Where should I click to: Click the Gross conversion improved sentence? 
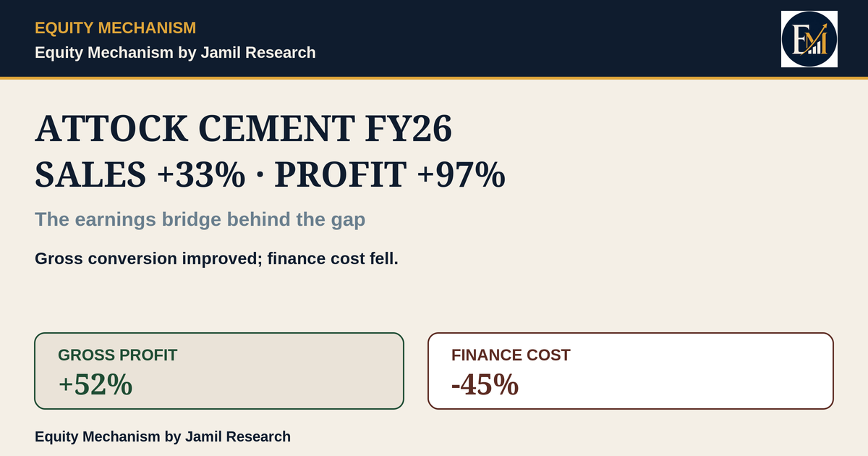pos(216,258)
